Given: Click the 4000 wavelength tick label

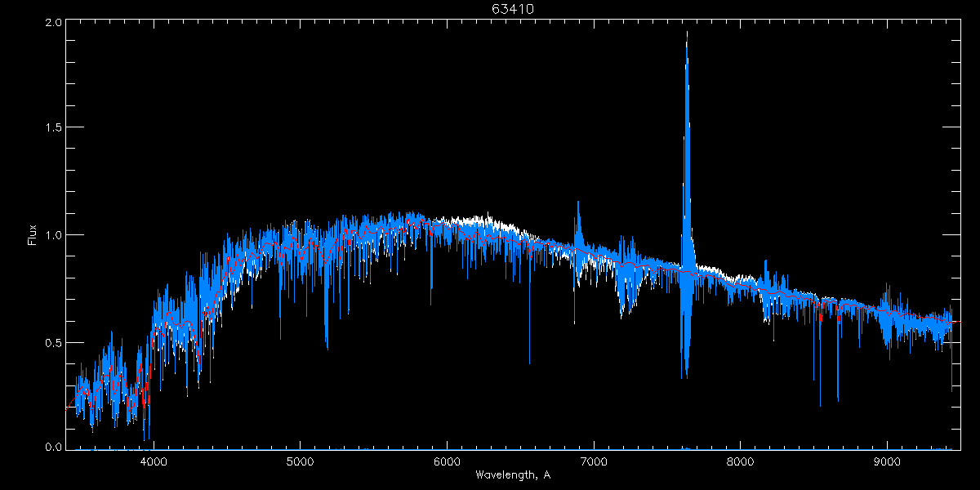Looking at the screenshot, I should (153, 461).
